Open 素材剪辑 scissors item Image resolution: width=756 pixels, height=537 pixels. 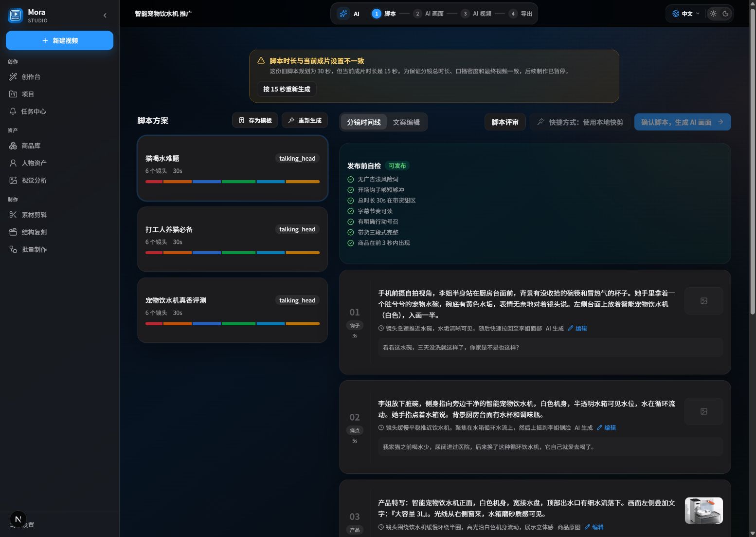pos(59,215)
